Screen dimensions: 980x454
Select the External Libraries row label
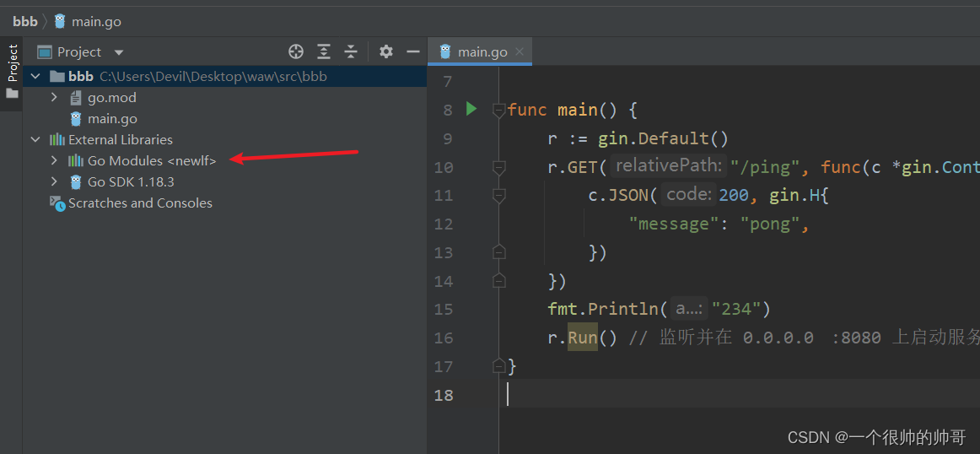[x=121, y=139]
